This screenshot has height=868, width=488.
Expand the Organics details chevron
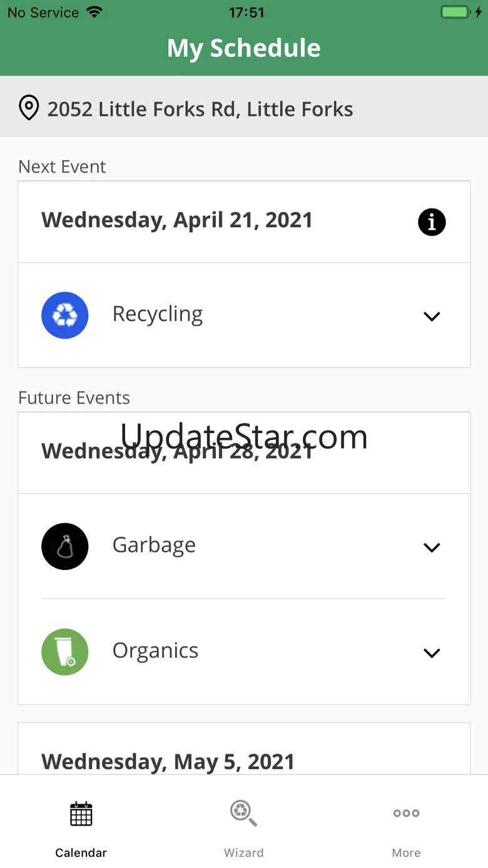[432, 653]
